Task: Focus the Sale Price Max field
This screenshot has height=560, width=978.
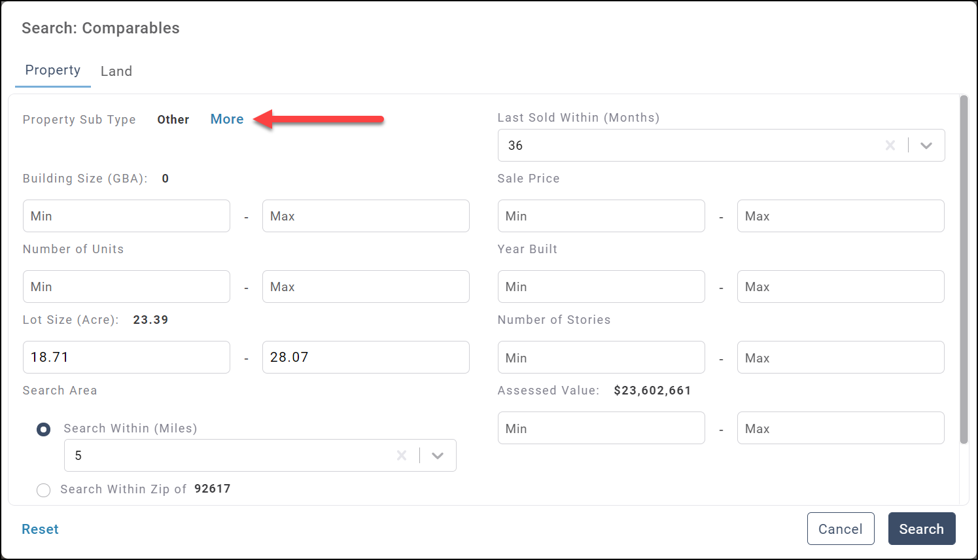Action: point(840,216)
